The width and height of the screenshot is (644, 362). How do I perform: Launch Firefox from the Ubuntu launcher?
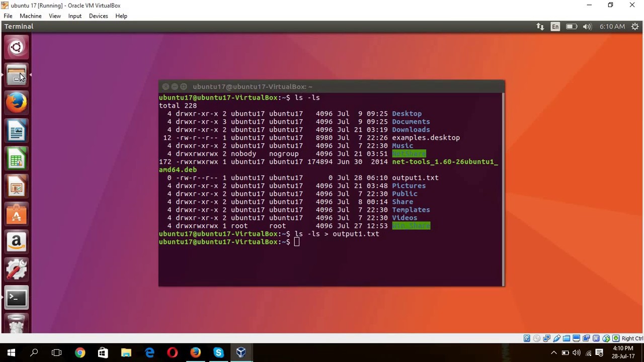pyautogui.click(x=16, y=103)
